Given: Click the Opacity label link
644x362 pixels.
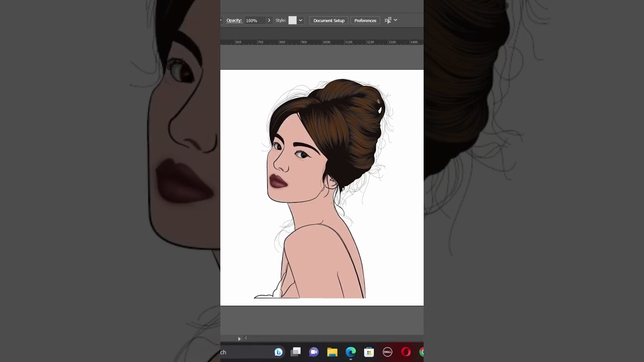Looking at the screenshot, I should 234,21.
